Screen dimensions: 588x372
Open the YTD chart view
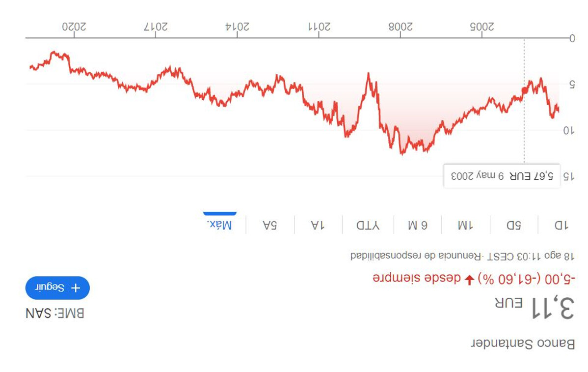click(x=368, y=225)
